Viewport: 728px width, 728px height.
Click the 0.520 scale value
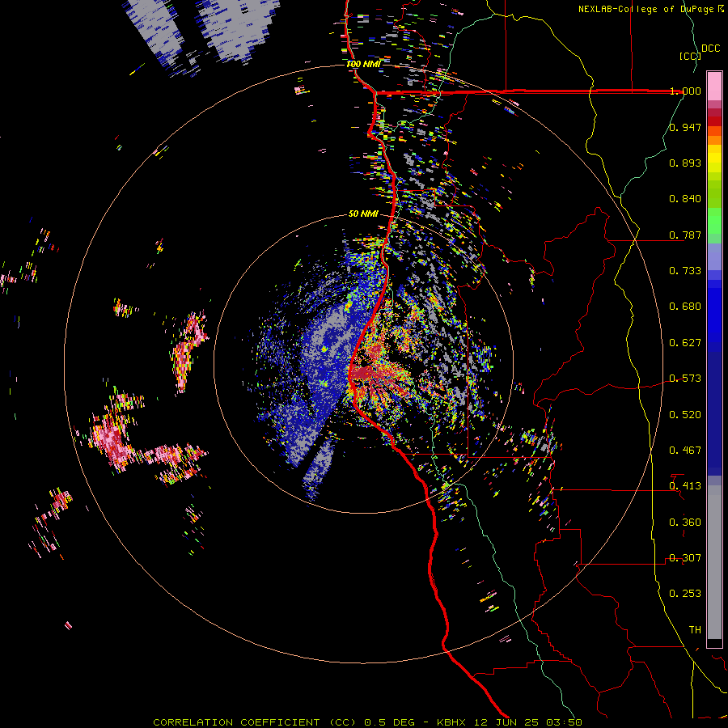685,415
